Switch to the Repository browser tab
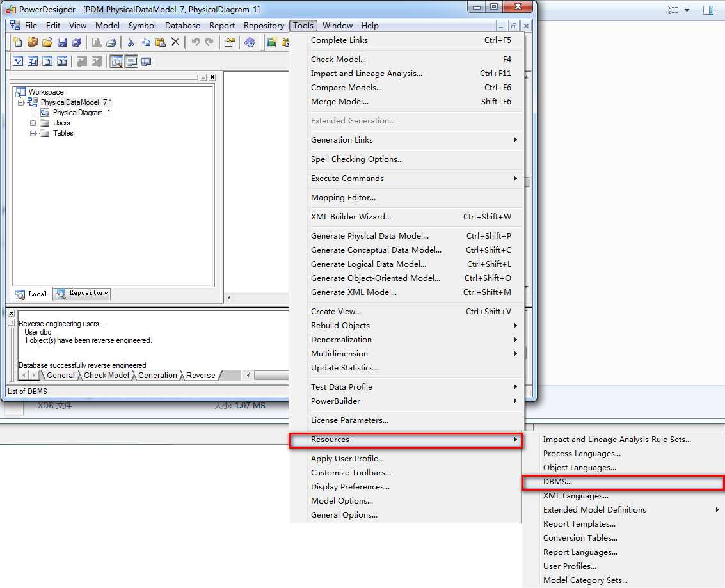 [82, 294]
